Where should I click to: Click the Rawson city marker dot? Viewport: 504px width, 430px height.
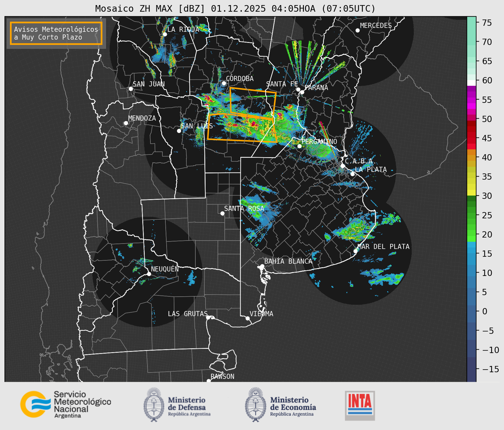pyautogui.click(x=209, y=381)
